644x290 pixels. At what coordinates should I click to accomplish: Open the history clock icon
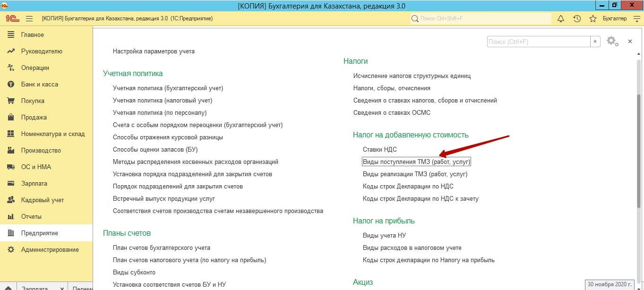[577, 18]
